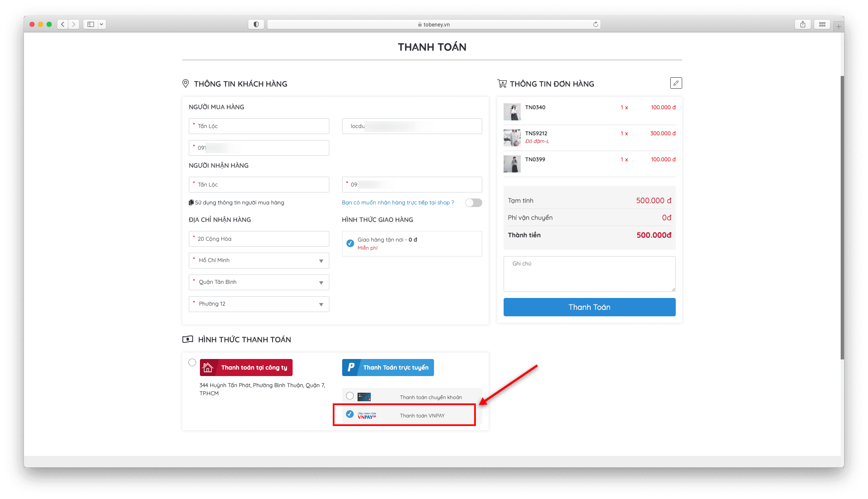The image size is (868, 499).
Task: Show Safari tab overview grid icon
Action: 822,24
